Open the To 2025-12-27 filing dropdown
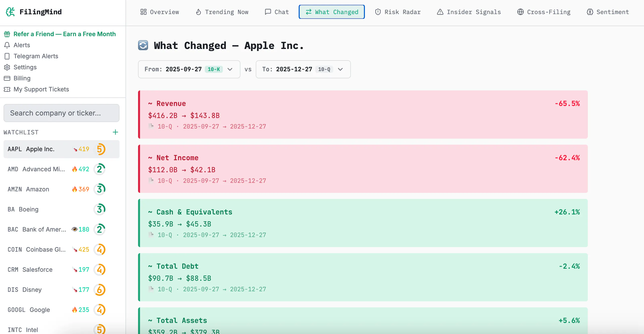Screen dimensions: 644x334 [x=303, y=69]
